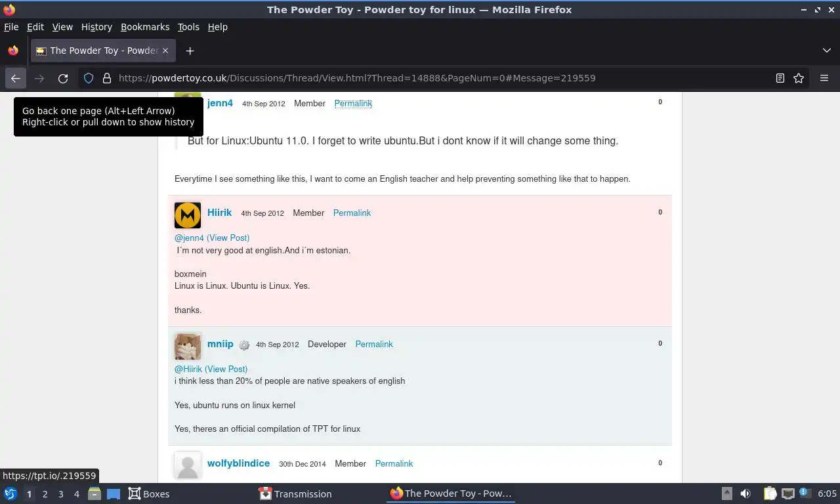Open Permalink for wolfyblindice's post
The width and height of the screenshot is (840, 504).
394,464
